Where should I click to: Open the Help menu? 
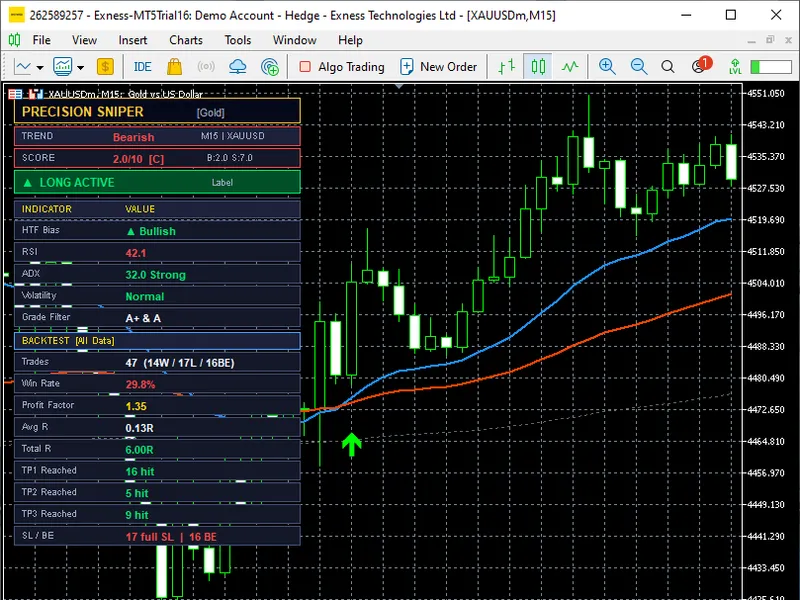pyautogui.click(x=350, y=40)
